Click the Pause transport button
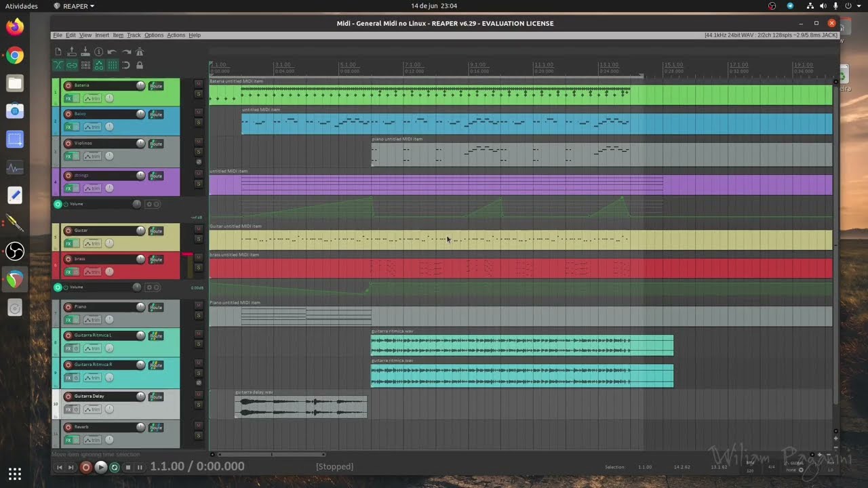The image size is (868, 488). coord(140,467)
